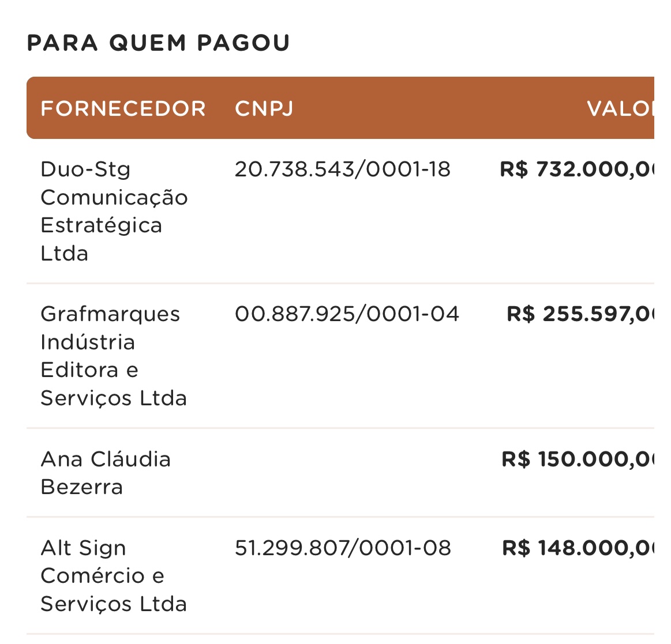
Task: Click the R$ 255.597,00 amount
Action: [580, 314]
